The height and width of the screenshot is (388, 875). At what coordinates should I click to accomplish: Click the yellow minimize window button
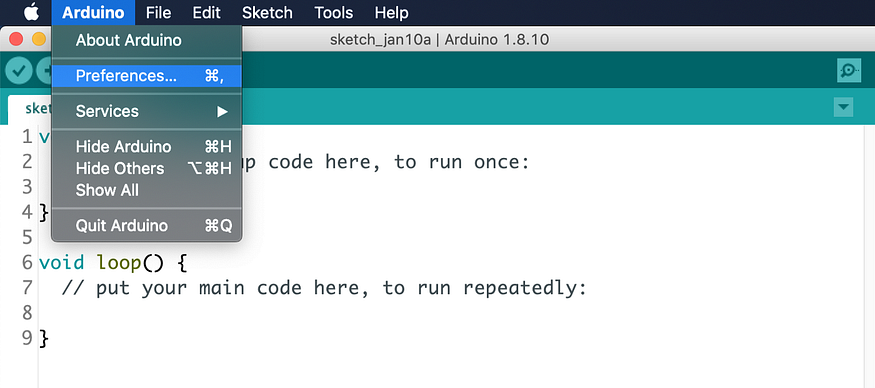(39, 39)
